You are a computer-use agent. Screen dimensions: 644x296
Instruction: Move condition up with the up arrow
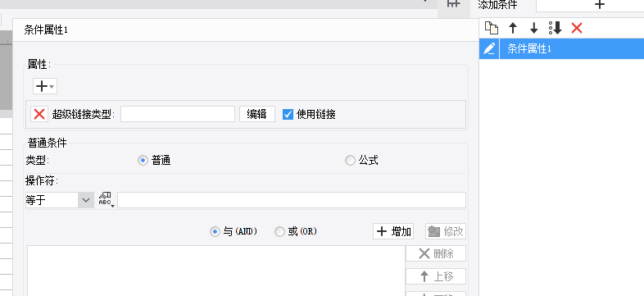pos(513,28)
